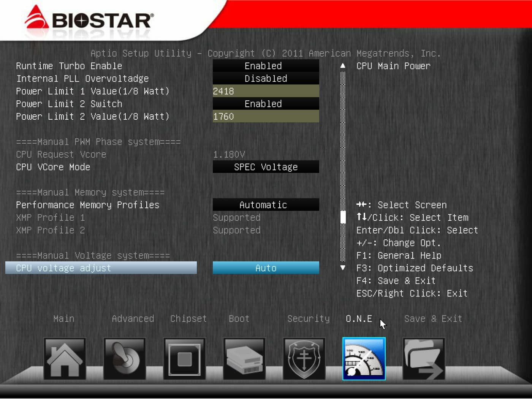Click XMP Profile 1 Supported value

(x=237, y=218)
